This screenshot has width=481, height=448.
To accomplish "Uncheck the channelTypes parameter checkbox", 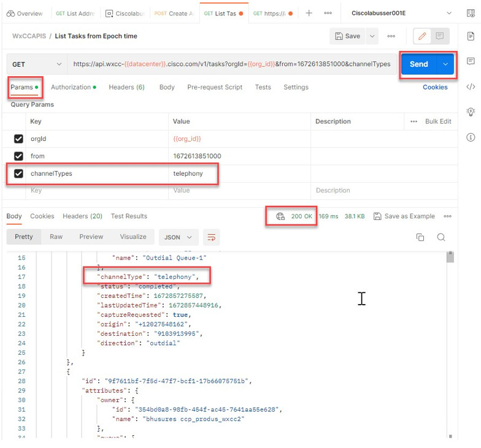I will pyautogui.click(x=18, y=174).
